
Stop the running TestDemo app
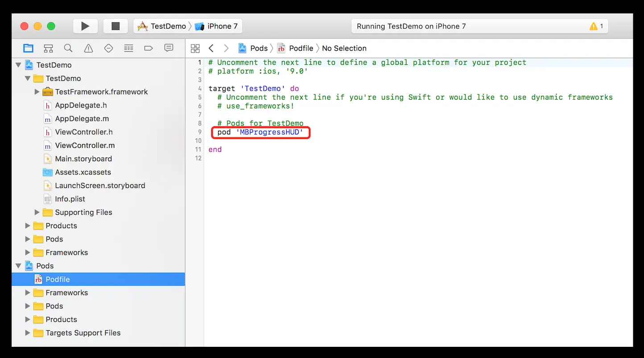tap(116, 26)
